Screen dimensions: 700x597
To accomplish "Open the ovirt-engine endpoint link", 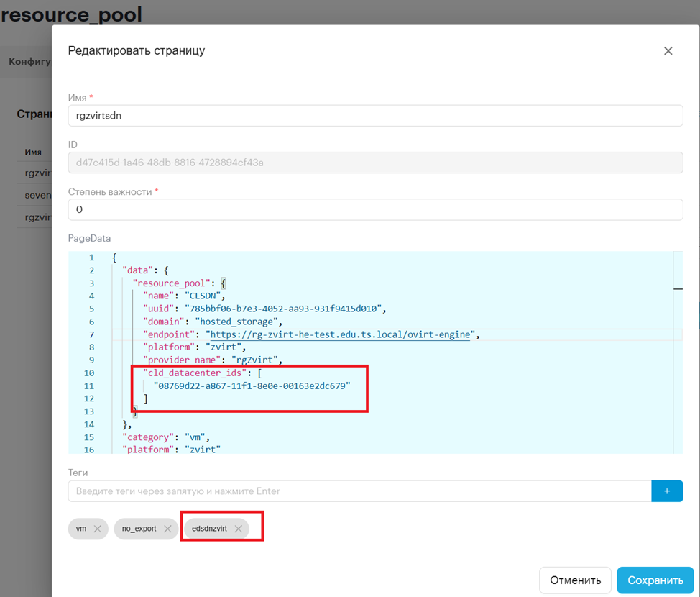I will point(340,334).
